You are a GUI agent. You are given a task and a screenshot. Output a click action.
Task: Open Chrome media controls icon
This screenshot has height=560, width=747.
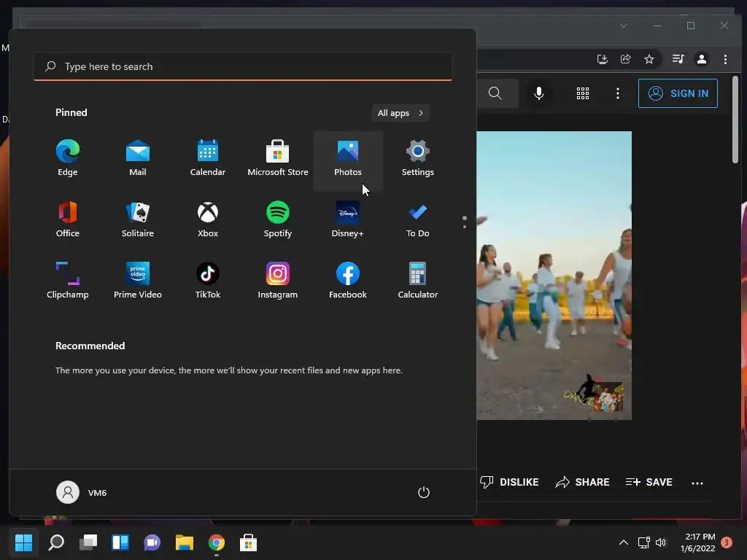pos(678,59)
